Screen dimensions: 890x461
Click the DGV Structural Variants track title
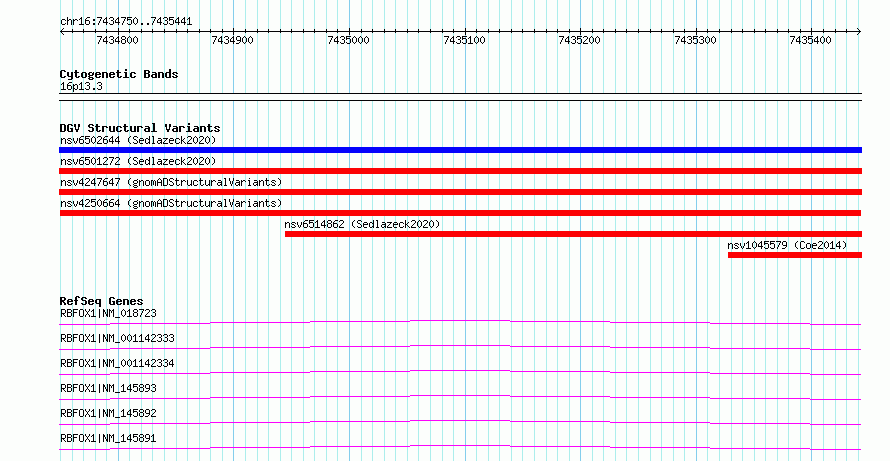click(x=140, y=128)
